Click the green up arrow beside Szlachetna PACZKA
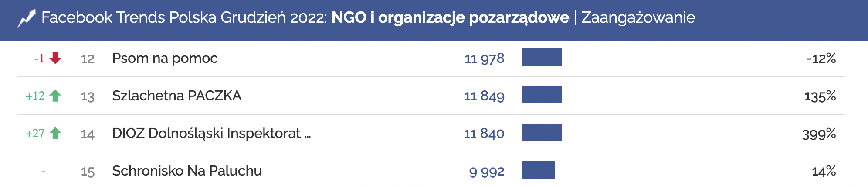This screenshot has width=868, height=186. click(x=55, y=96)
